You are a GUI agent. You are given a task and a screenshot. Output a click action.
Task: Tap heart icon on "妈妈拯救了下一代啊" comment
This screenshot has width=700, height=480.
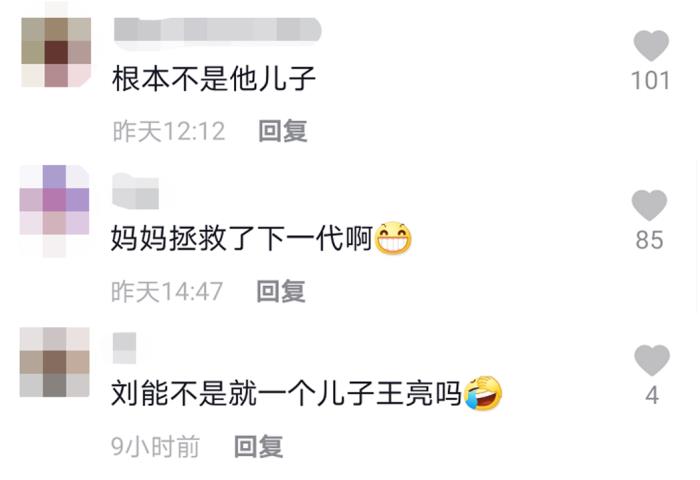pos(649,205)
